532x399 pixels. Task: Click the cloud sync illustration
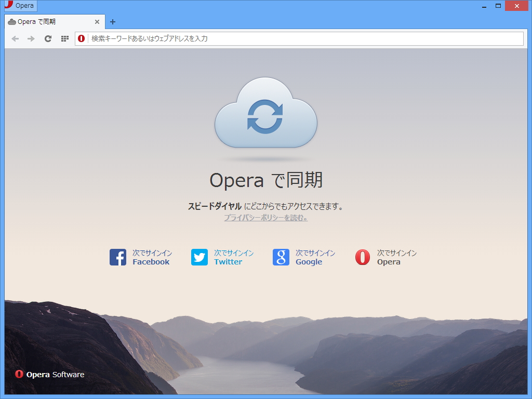point(265,114)
